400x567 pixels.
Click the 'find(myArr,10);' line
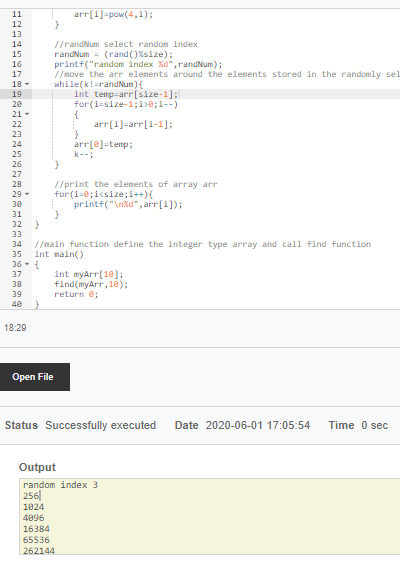click(91, 284)
